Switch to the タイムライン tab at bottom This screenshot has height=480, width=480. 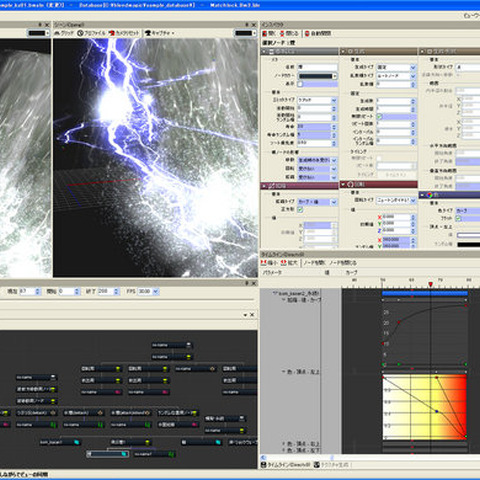286,465
